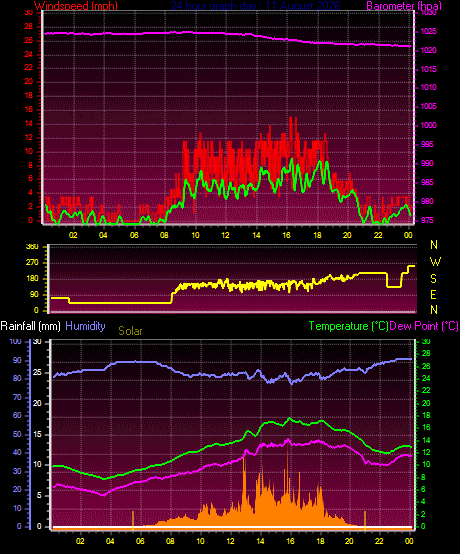Click the 20 hour label below bottom graph

[349, 541]
